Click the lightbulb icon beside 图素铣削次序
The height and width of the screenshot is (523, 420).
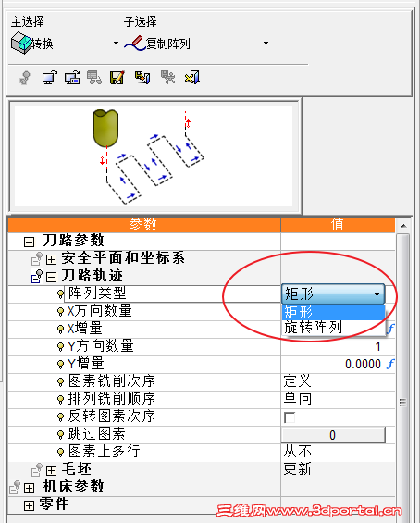point(60,382)
